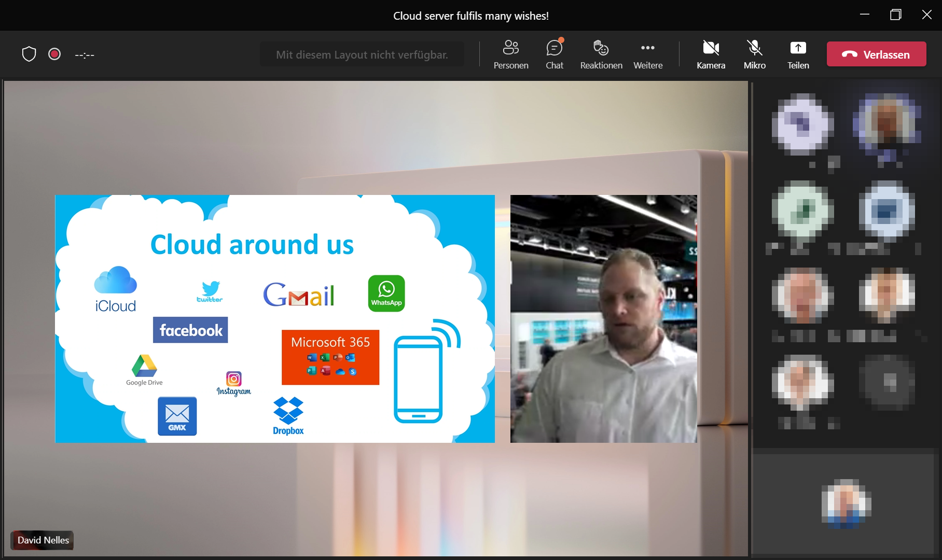The width and height of the screenshot is (942, 560).
Task: Click the GMX mail icon
Action: click(177, 416)
